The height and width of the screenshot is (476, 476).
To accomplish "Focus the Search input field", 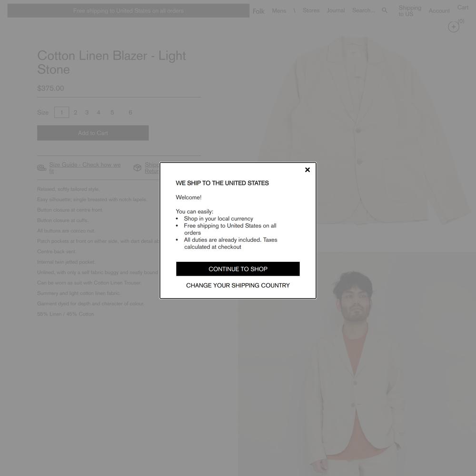I will click(364, 10).
